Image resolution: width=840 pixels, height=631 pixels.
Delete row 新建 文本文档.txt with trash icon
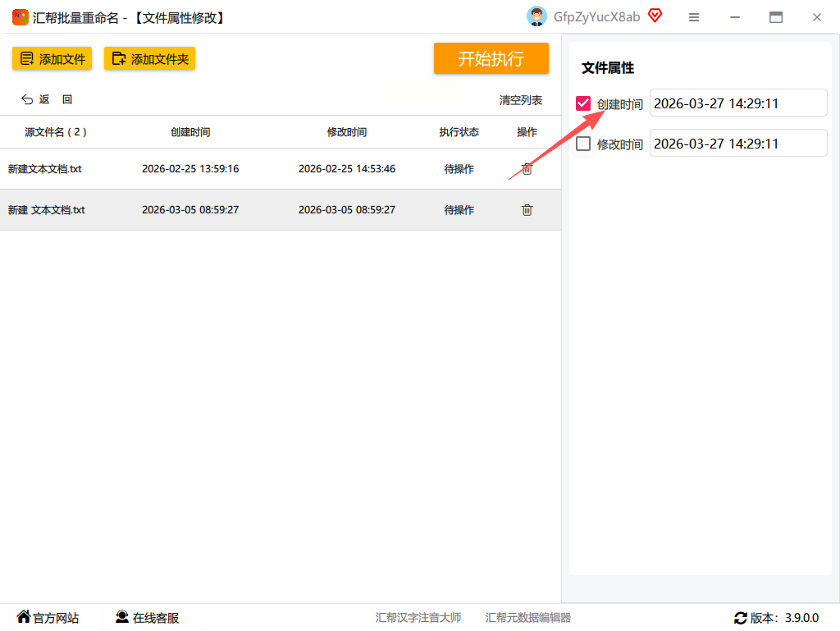(x=527, y=209)
